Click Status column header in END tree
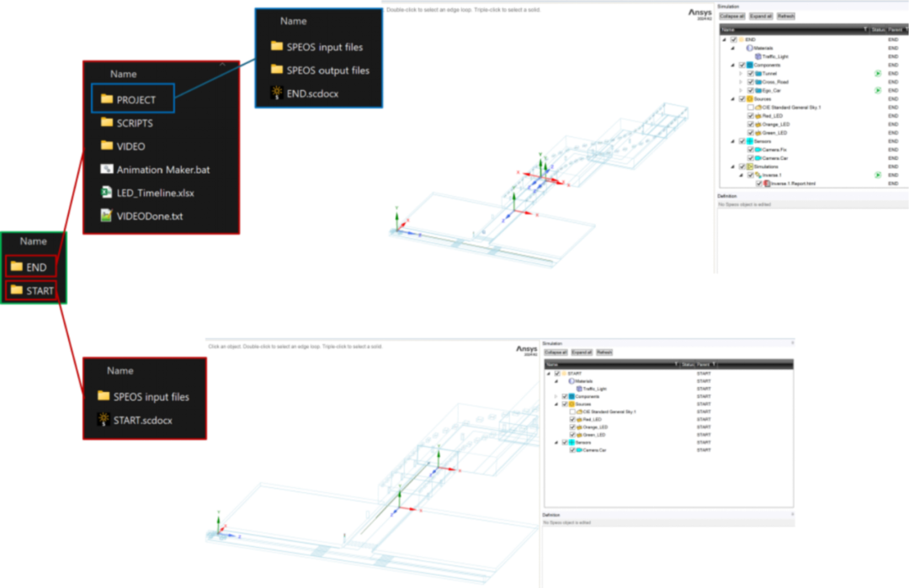The width and height of the screenshot is (909, 588). (878, 29)
